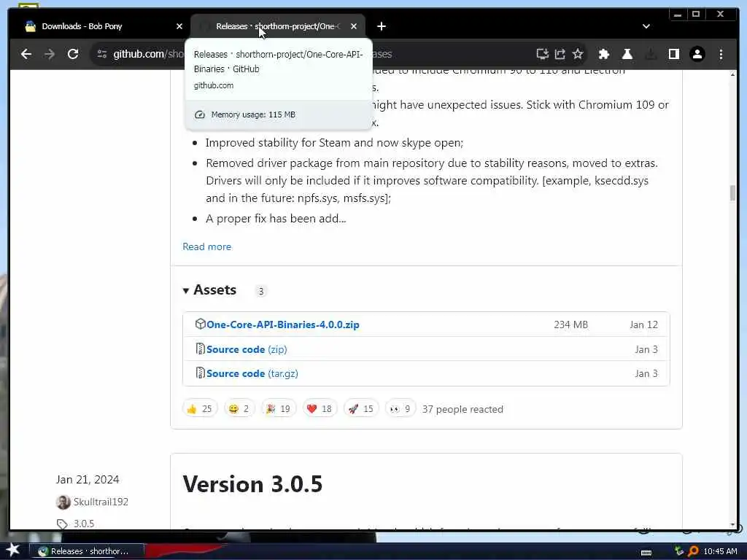Open a new tab with plus button
The height and width of the screenshot is (560, 747).
point(382,27)
